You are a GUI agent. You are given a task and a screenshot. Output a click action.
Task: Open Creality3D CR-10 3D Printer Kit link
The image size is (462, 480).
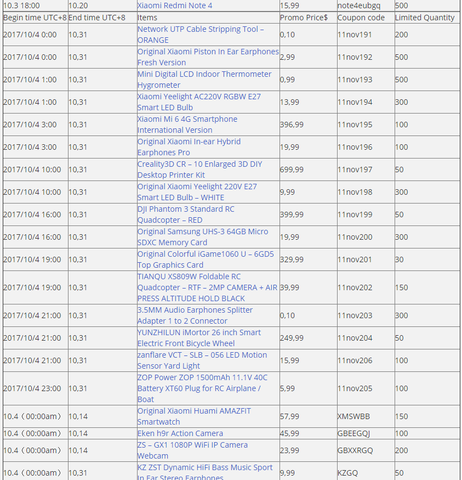pos(200,169)
